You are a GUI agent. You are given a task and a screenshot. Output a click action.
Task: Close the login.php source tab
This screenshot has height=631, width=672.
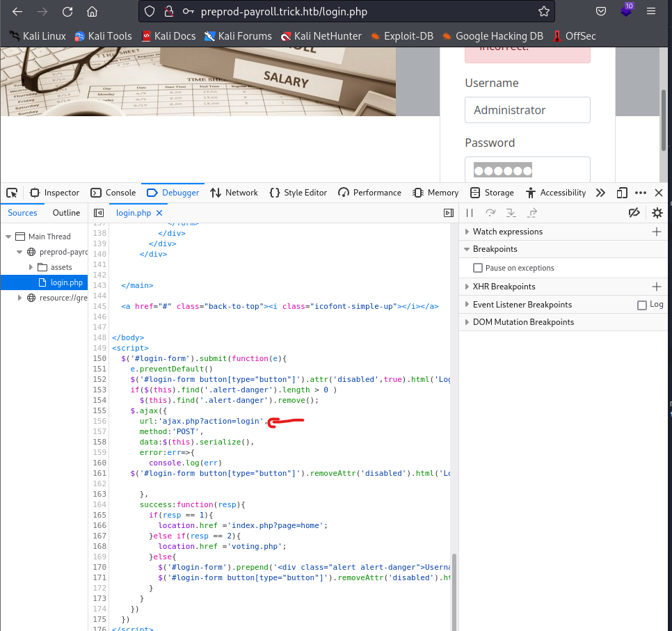pos(159,213)
